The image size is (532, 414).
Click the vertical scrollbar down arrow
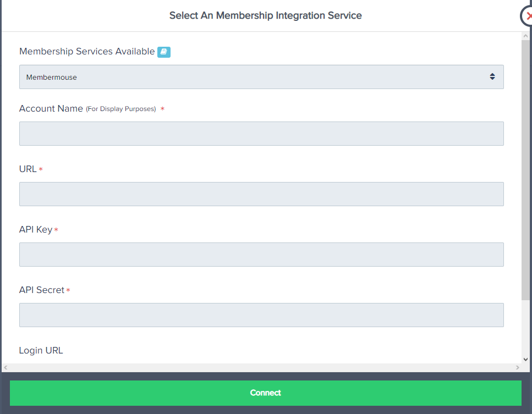[x=526, y=359]
